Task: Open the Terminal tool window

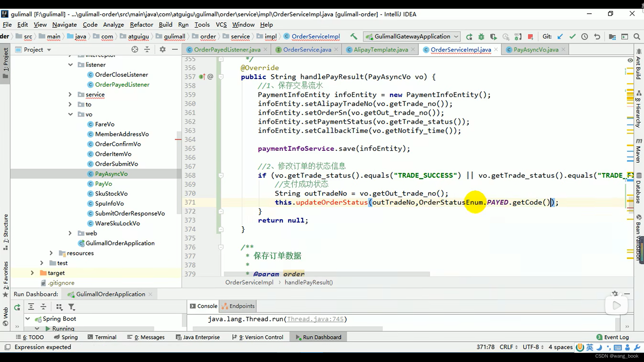Action: pos(102,337)
